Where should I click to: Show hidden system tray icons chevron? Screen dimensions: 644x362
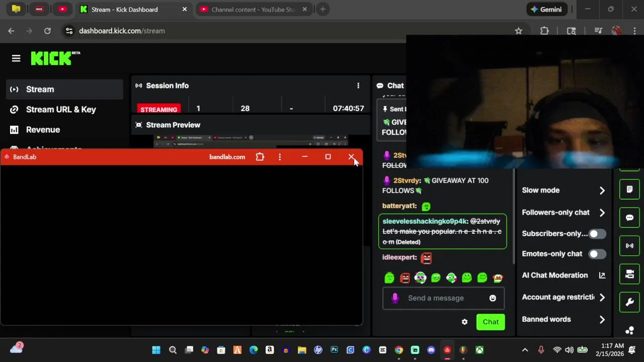[525, 350]
